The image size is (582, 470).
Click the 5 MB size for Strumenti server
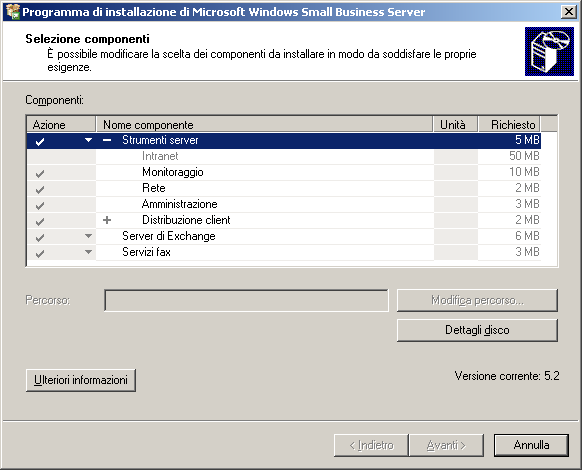point(527,140)
